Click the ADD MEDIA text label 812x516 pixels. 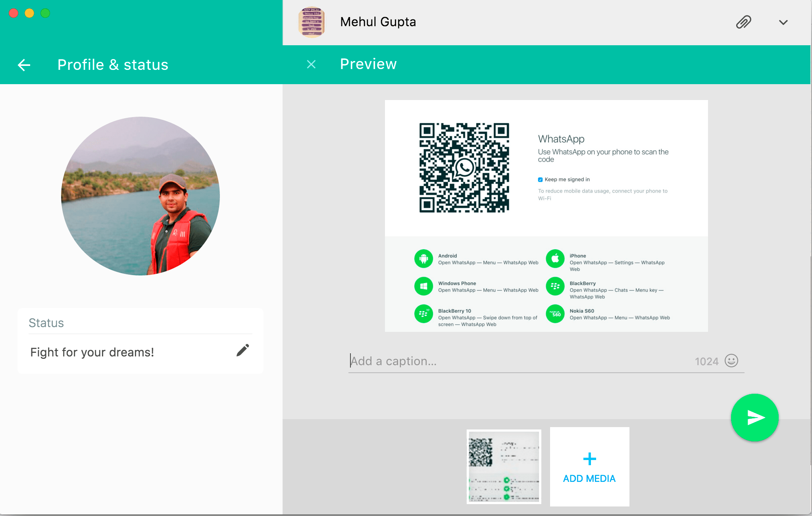click(589, 479)
